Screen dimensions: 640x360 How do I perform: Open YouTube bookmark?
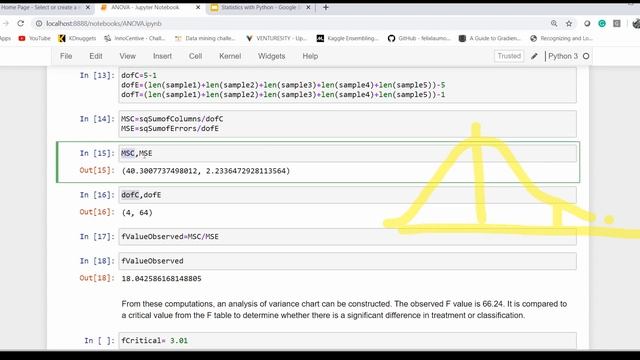pos(34,38)
